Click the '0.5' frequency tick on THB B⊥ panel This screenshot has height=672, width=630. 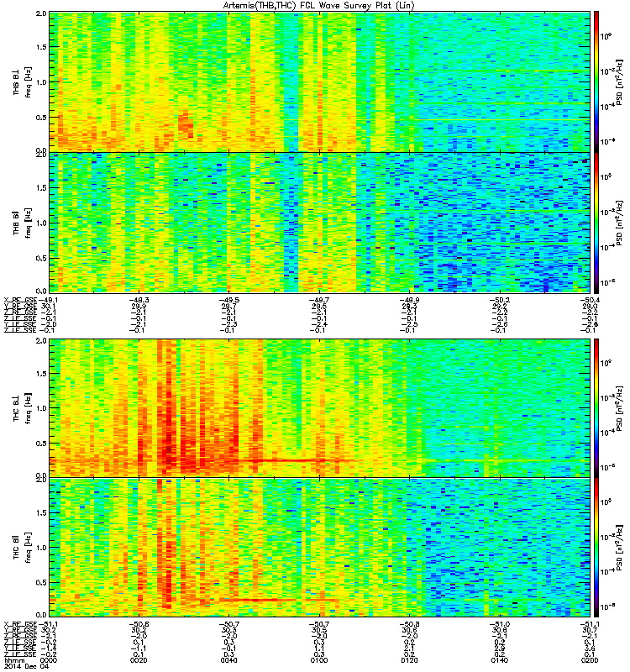coord(41,117)
